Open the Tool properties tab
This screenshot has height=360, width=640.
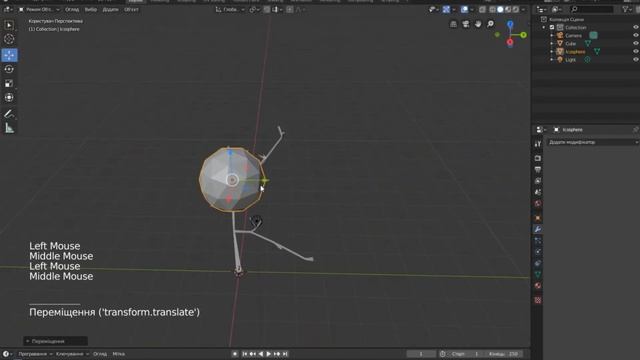(x=538, y=144)
